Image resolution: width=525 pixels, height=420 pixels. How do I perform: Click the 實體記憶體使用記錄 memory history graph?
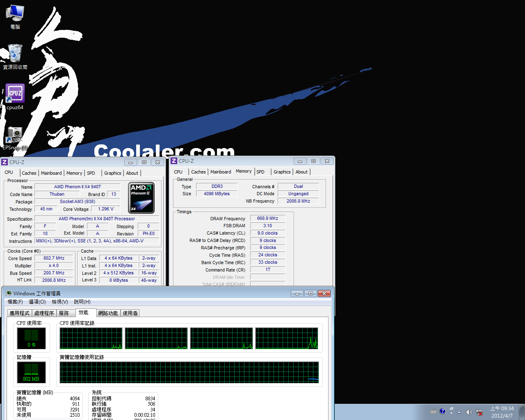tap(189, 372)
